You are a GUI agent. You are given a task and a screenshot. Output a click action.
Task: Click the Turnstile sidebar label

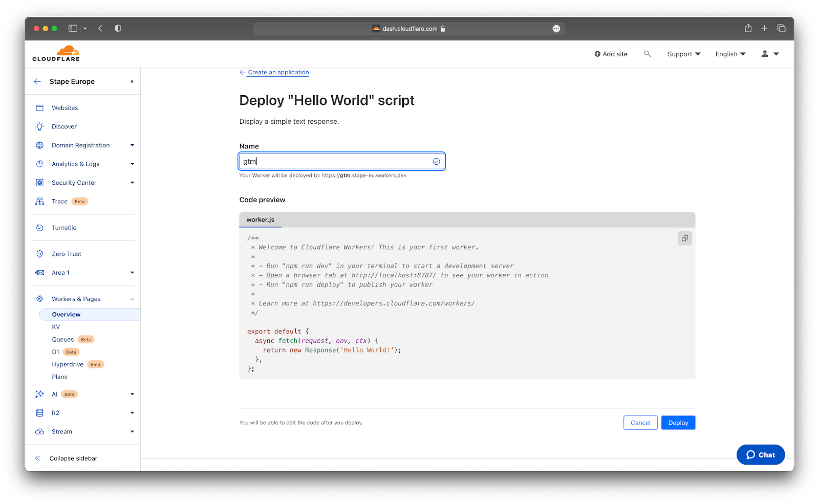coord(64,228)
